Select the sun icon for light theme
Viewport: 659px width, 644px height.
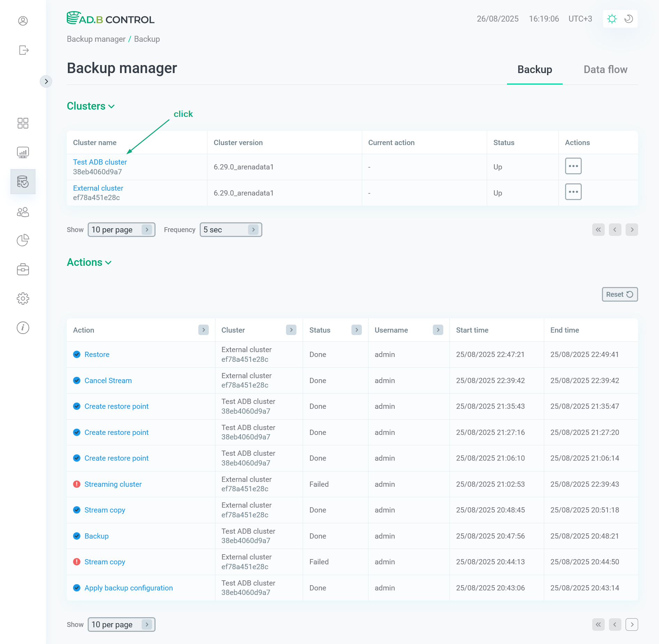pyautogui.click(x=612, y=19)
